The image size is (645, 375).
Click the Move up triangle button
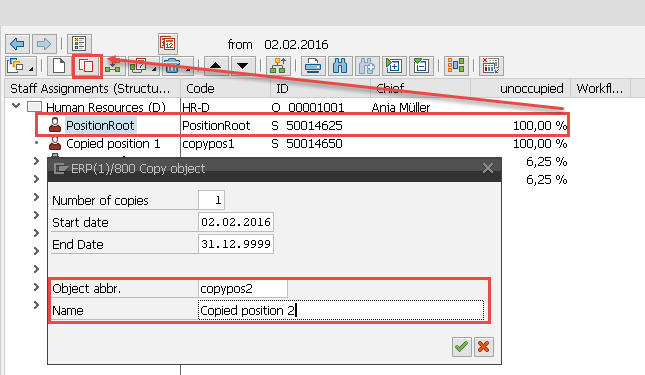[216, 66]
